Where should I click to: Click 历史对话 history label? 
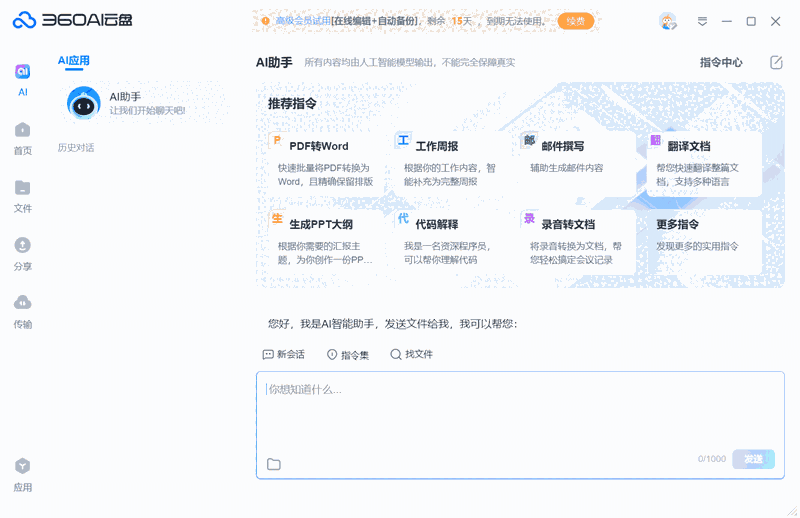click(76, 148)
